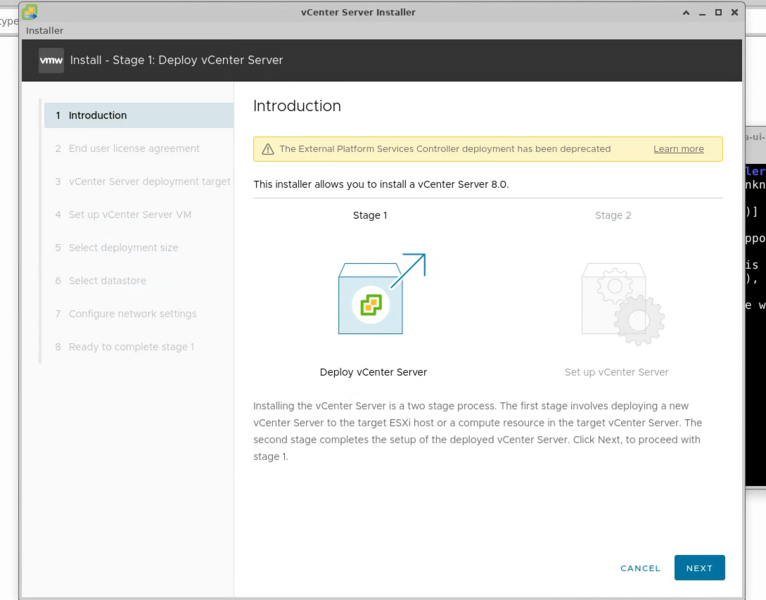The height and width of the screenshot is (600, 766).
Task: Click the Stage 2 gears icon
Action: coord(623,304)
